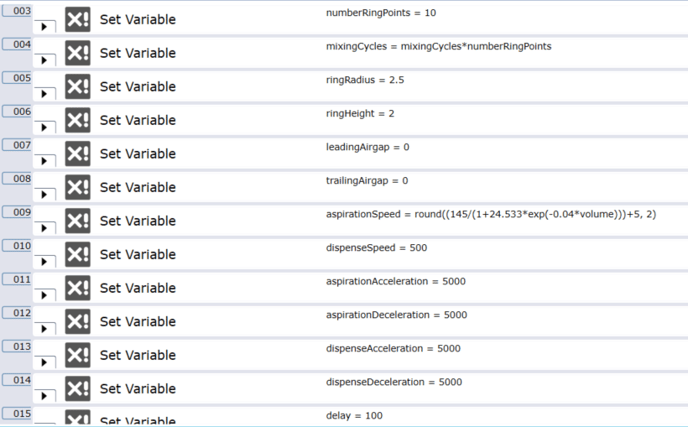Viewport: 688px width, 427px height.
Task: Click the aspirationSpeed round formula text
Action: tap(491, 214)
